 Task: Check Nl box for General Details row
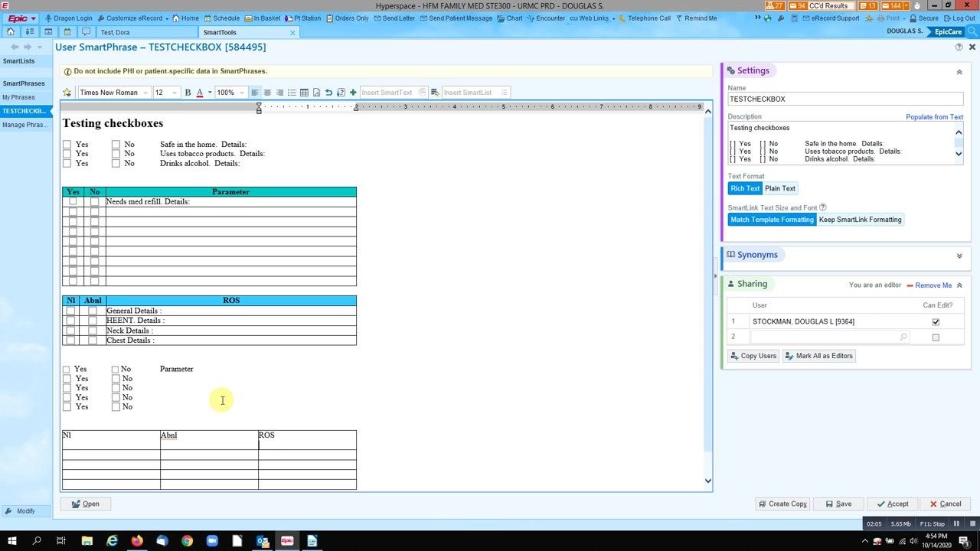71,311
